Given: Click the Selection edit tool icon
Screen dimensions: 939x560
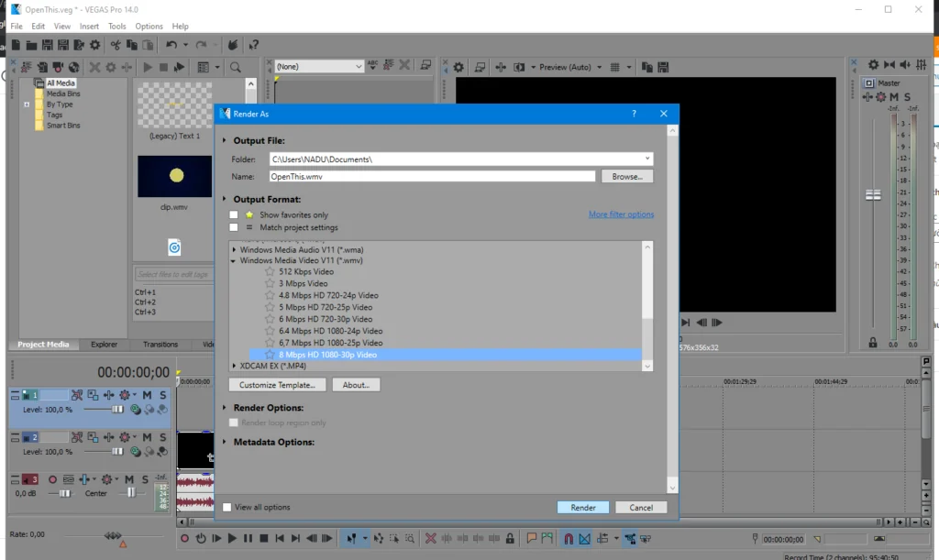Looking at the screenshot, I should [394, 539].
